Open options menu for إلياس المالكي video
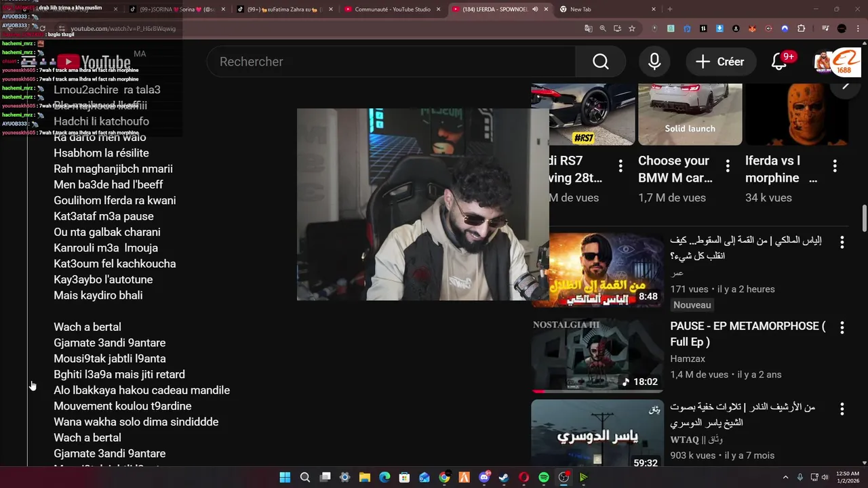This screenshot has width=868, height=488. point(842,242)
